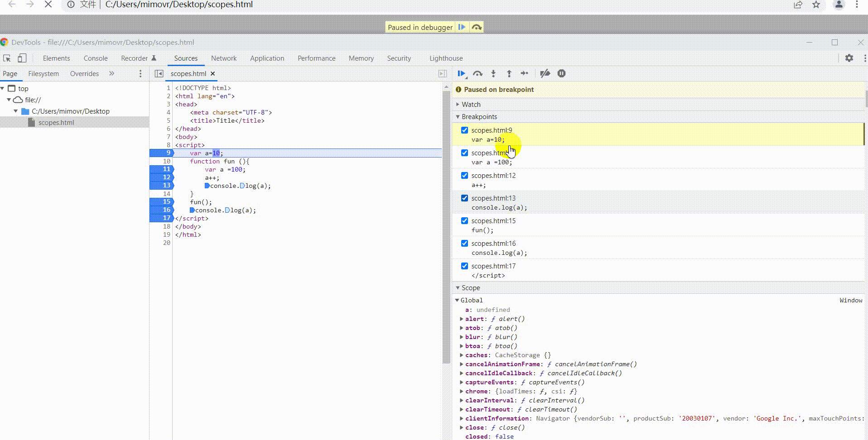
Task: Click the resume script execution icon
Action: (462, 73)
